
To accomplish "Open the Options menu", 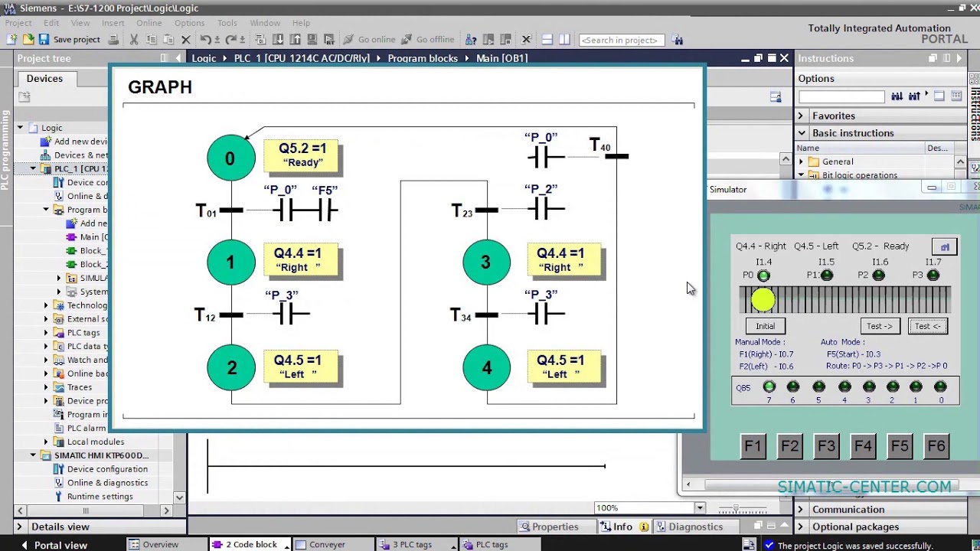I will point(189,23).
